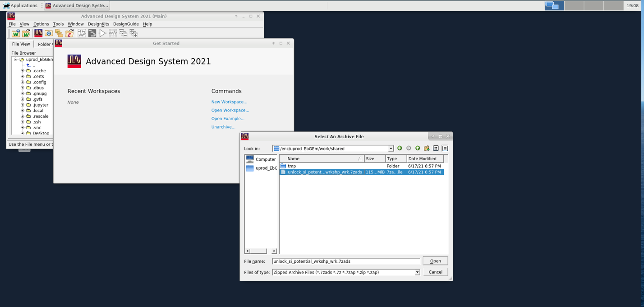Create a new folder in file dialog
The image size is (644, 307).
coord(427,148)
